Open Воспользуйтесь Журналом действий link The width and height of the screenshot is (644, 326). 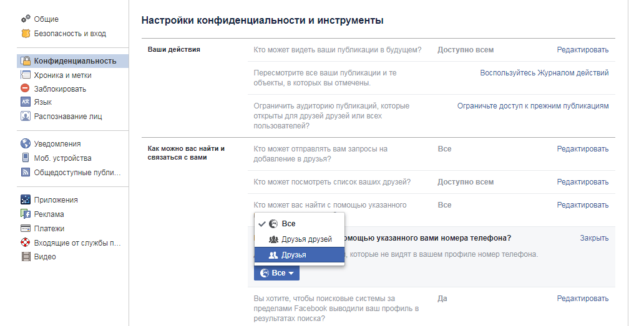coord(544,73)
